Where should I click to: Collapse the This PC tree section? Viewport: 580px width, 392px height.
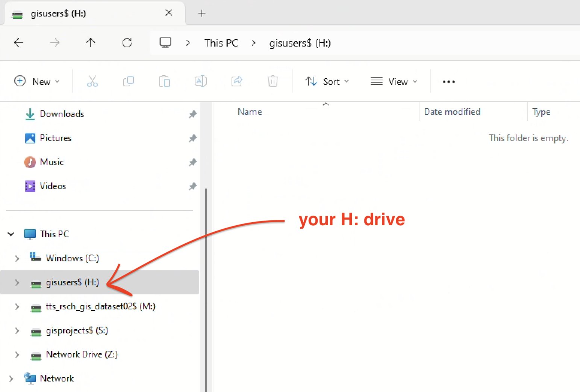[x=11, y=234]
